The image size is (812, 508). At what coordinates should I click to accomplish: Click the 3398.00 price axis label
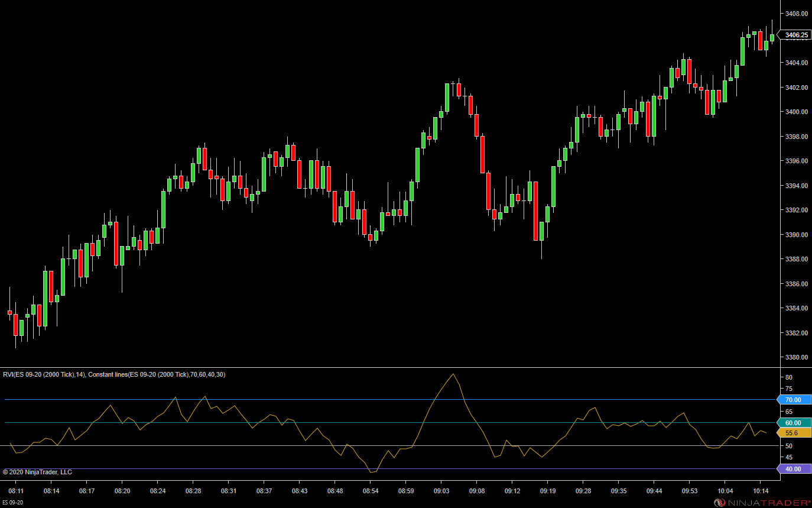[x=796, y=137]
